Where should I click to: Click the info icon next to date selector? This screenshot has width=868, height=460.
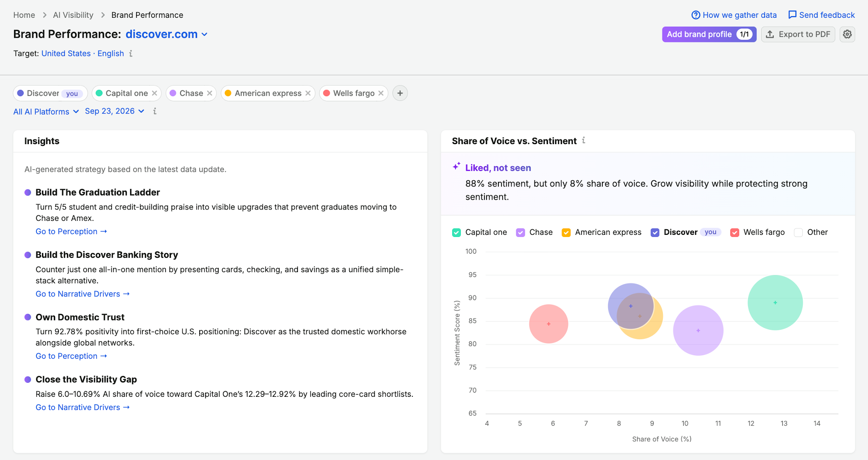click(155, 111)
